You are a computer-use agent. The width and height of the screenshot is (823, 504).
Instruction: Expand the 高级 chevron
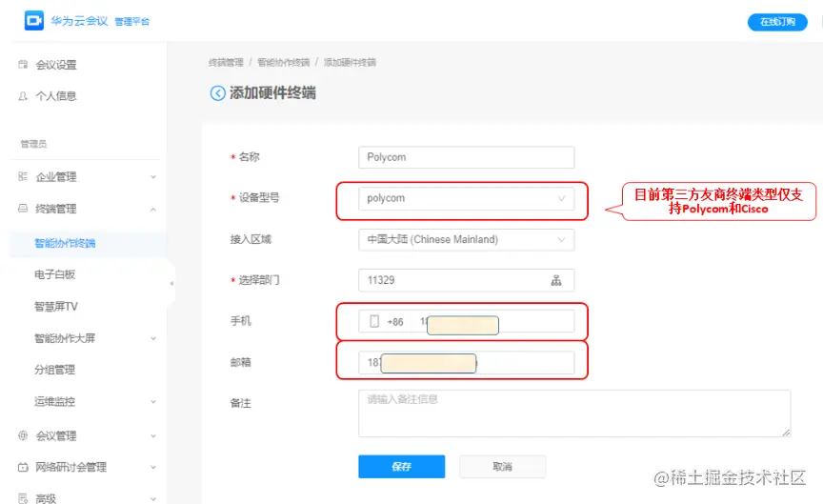153,498
